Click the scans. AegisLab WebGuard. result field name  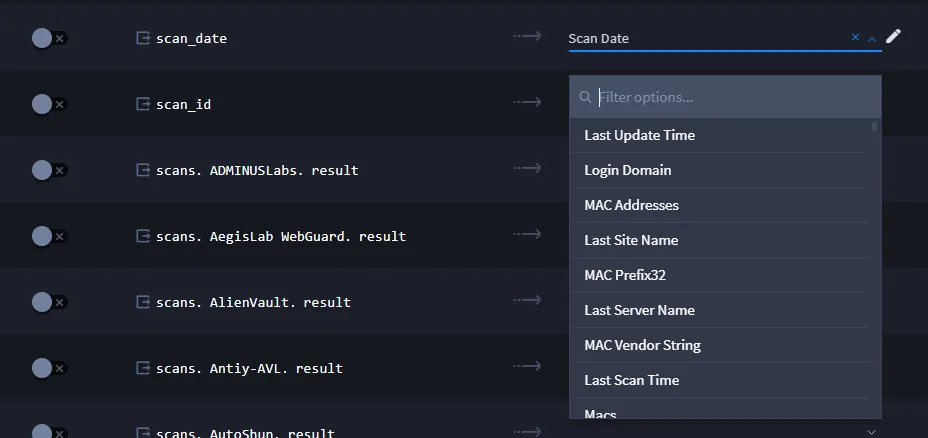tap(281, 236)
